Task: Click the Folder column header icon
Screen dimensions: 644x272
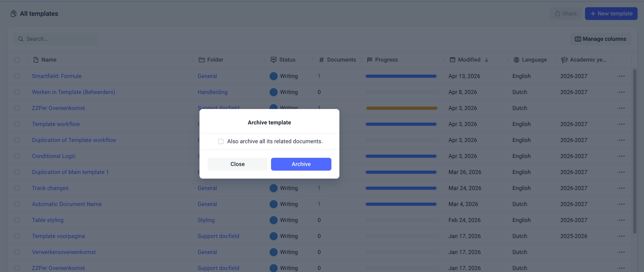Action: point(201,60)
